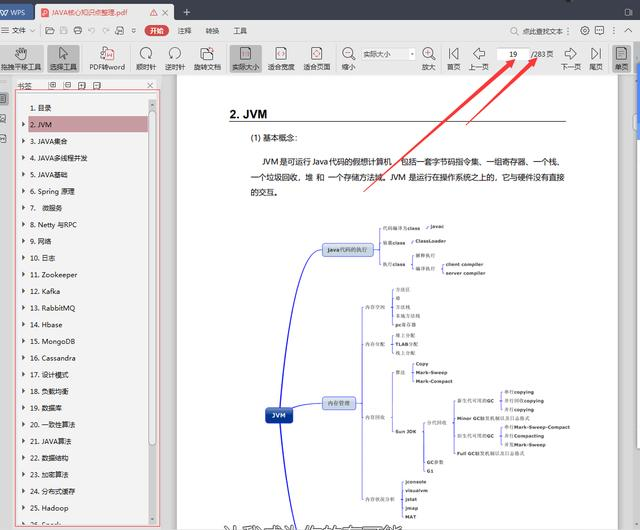640x530 pixels.
Task: Undo the last action
Action: (91, 31)
